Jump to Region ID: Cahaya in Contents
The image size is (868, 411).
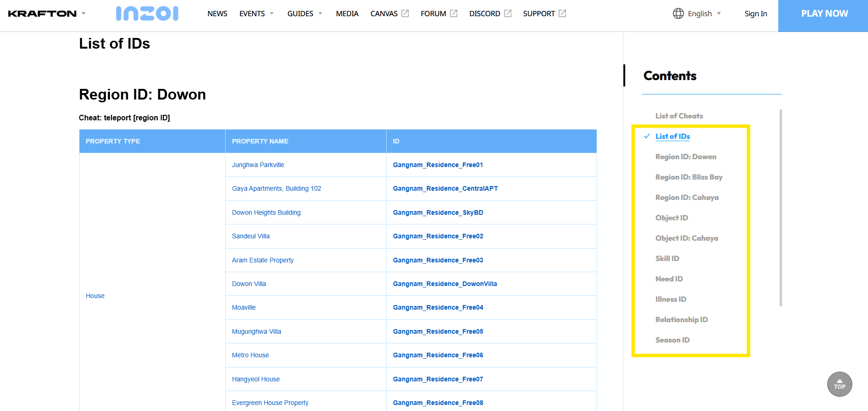tap(687, 197)
